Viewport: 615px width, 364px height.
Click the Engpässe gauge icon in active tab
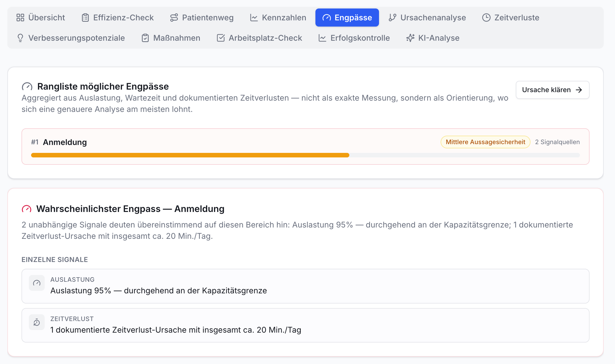[326, 18]
